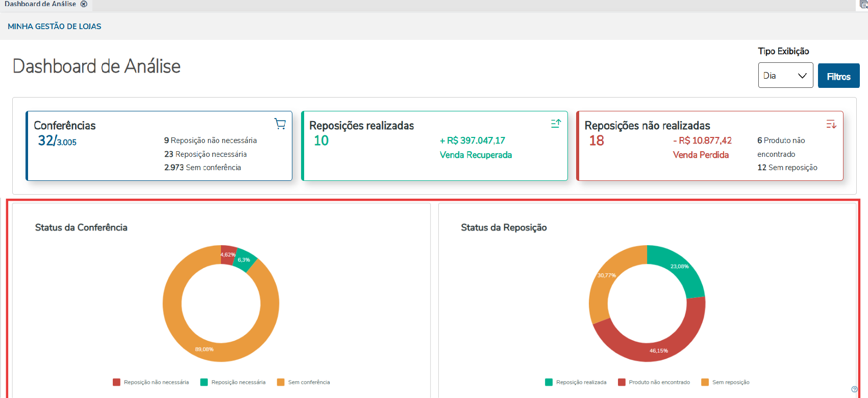Click '9 Reposição não necessária' text
The height and width of the screenshot is (398, 868).
210,141
